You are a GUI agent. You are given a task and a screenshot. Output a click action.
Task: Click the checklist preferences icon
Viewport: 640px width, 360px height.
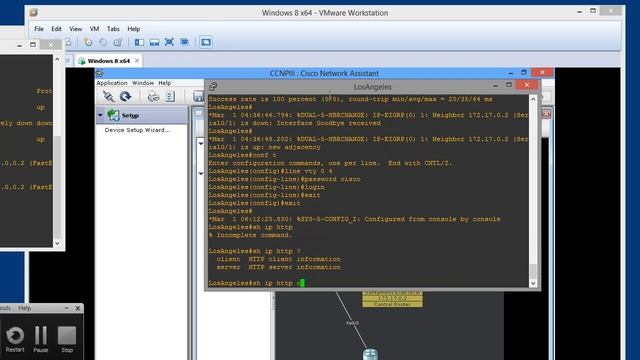[x=170, y=96]
